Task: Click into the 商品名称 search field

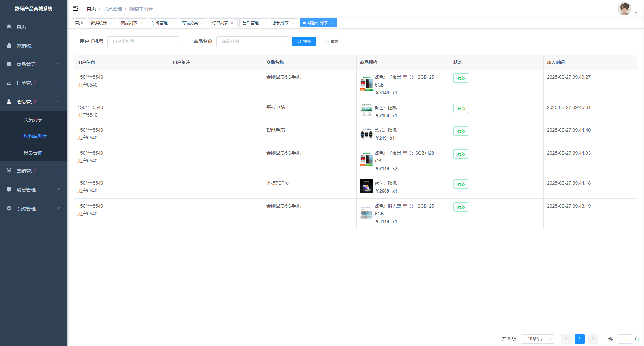Action: (x=252, y=42)
